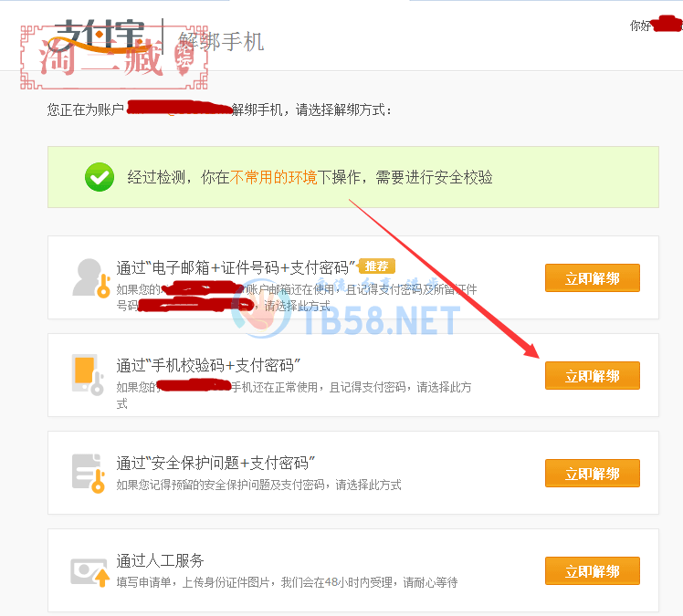The image size is (683, 616).
Task: Click the orange 不常用的环境 highlighted text
Action: tap(274, 177)
